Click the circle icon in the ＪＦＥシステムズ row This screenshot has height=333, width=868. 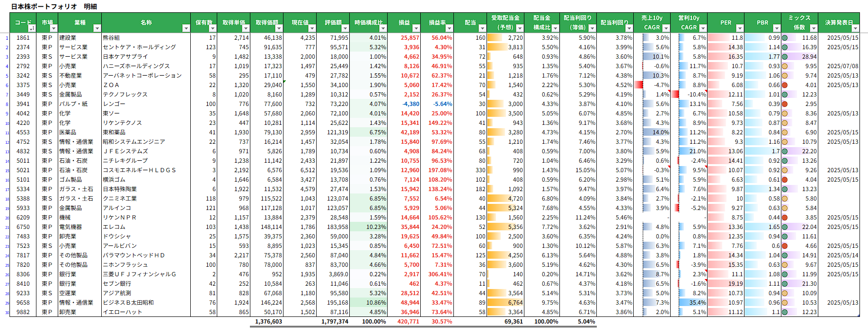click(785, 151)
